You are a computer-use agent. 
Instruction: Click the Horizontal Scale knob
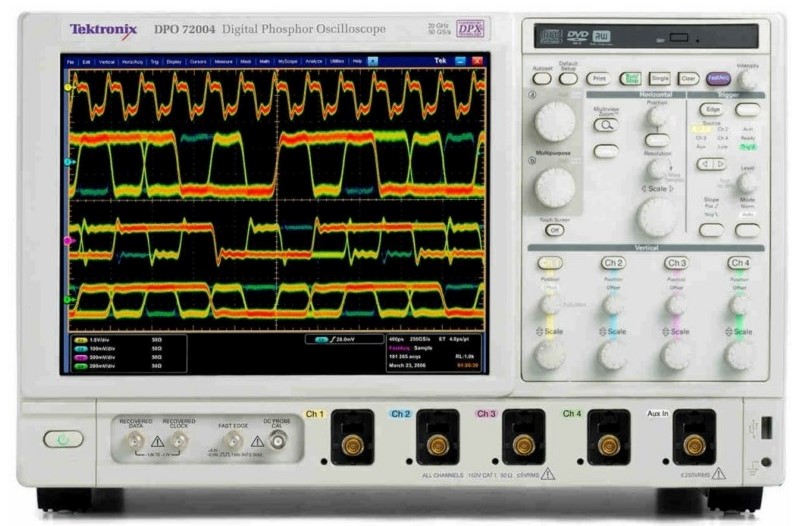[657, 216]
